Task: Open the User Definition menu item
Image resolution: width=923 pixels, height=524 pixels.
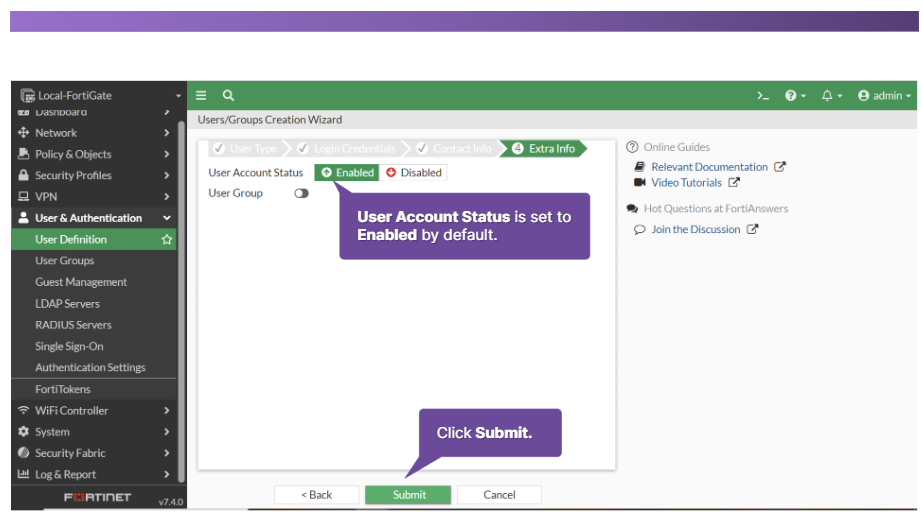Action: coord(94,240)
